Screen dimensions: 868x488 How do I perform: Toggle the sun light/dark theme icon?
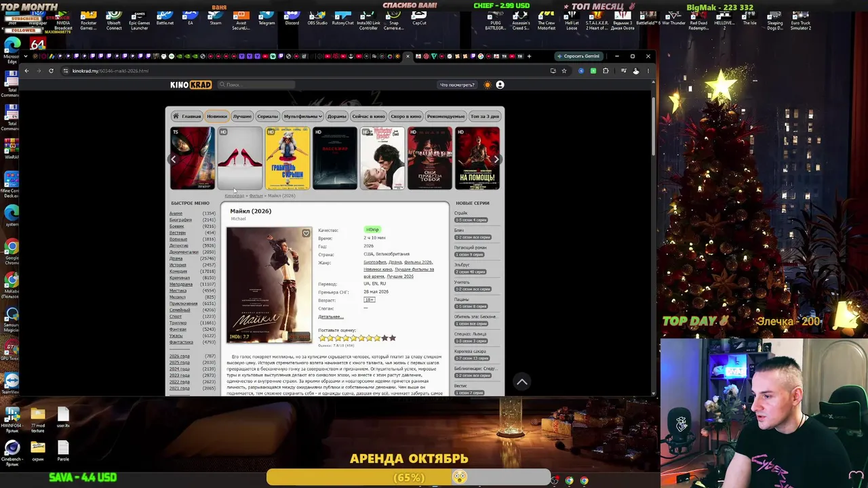click(x=488, y=85)
